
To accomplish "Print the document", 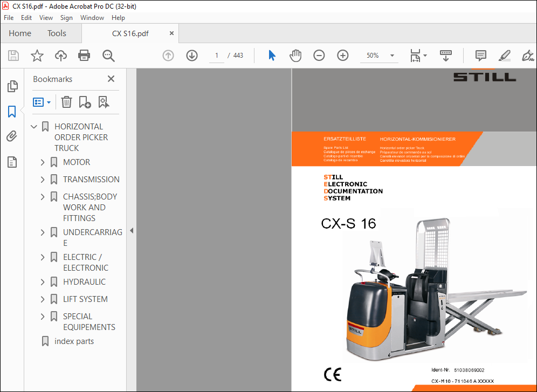I will (x=84, y=56).
